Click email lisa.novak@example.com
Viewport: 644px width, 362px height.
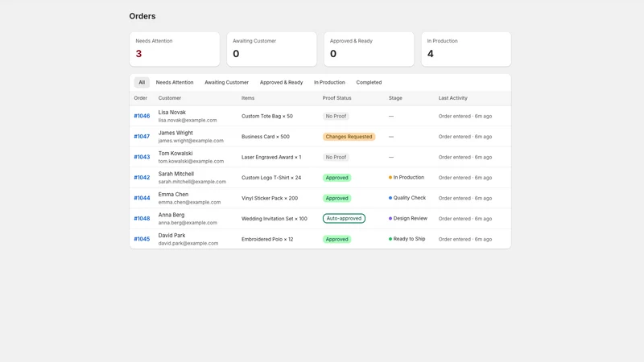pos(188,120)
